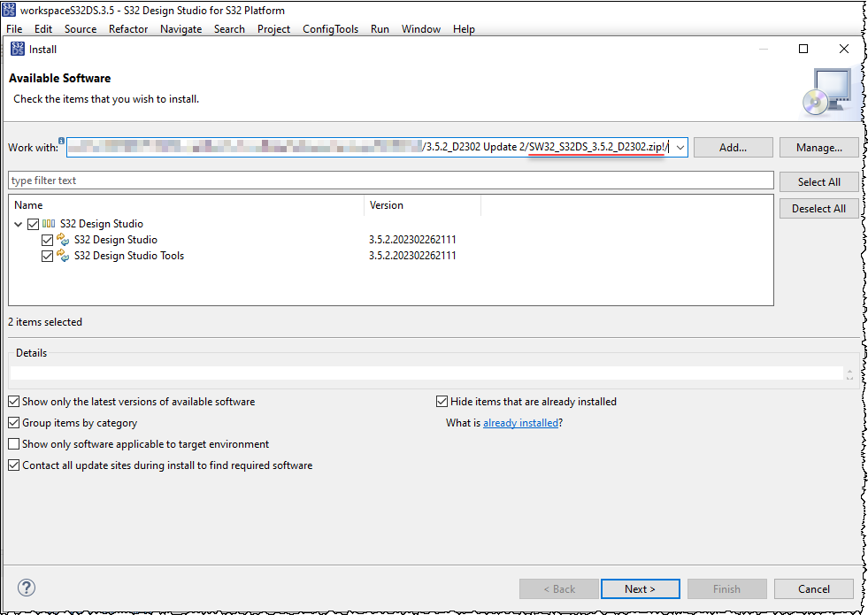Click the Add... button
Image resolution: width=868 pixels, height=615 pixels.
(x=733, y=147)
